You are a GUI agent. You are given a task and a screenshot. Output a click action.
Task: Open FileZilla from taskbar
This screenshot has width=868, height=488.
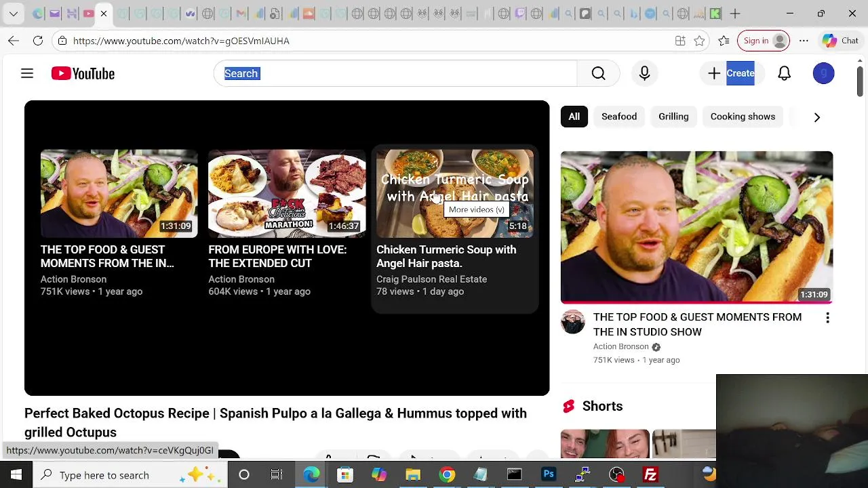point(650,475)
